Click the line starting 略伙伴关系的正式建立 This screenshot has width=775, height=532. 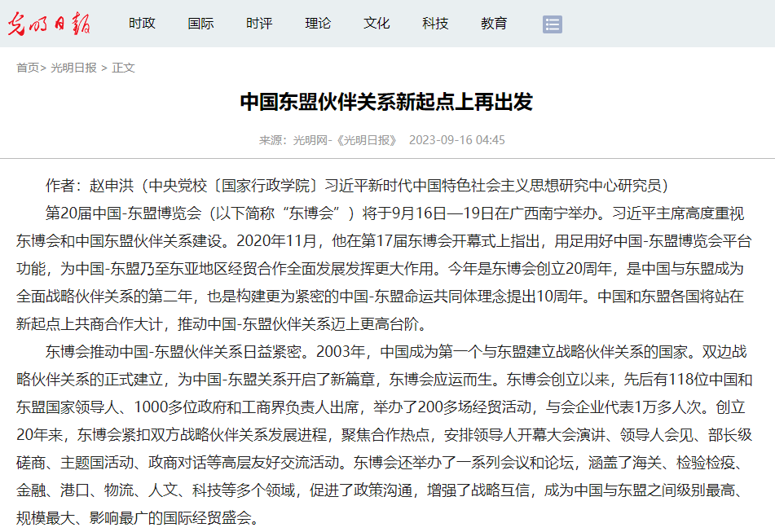coord(384,380)
